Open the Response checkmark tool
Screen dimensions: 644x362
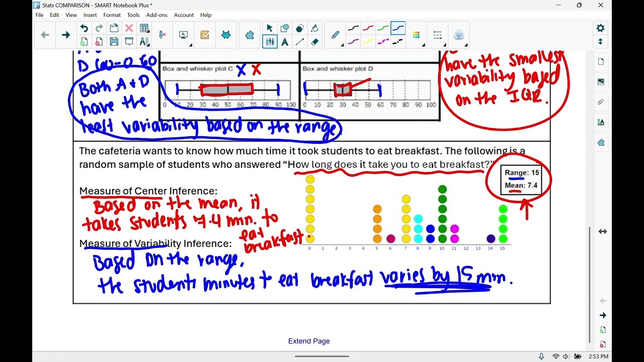205,35
